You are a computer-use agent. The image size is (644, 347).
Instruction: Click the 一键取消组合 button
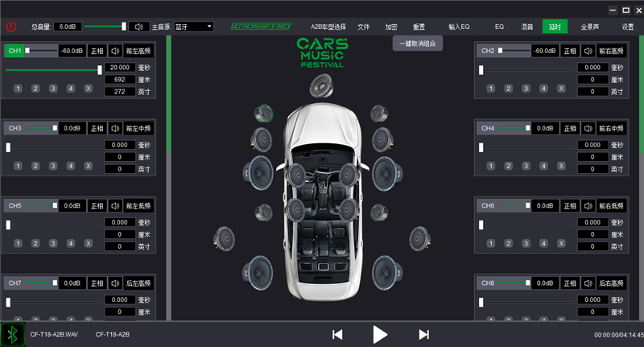point(418,43)
